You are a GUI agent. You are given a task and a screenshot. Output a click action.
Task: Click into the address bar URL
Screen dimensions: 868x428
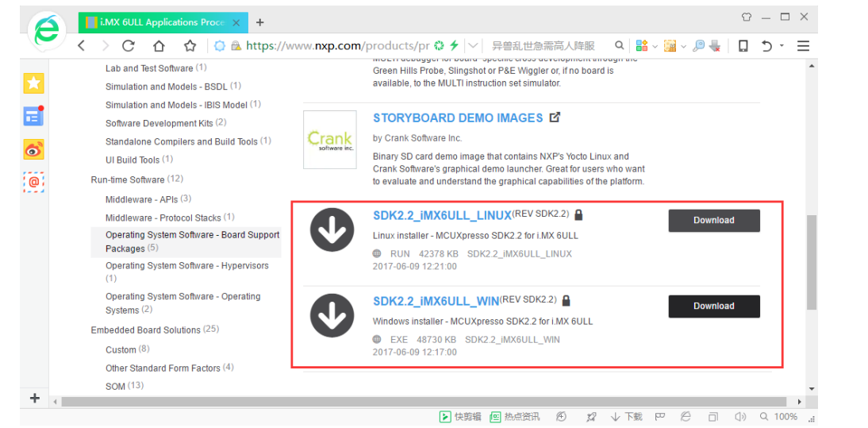coord(338,45)
